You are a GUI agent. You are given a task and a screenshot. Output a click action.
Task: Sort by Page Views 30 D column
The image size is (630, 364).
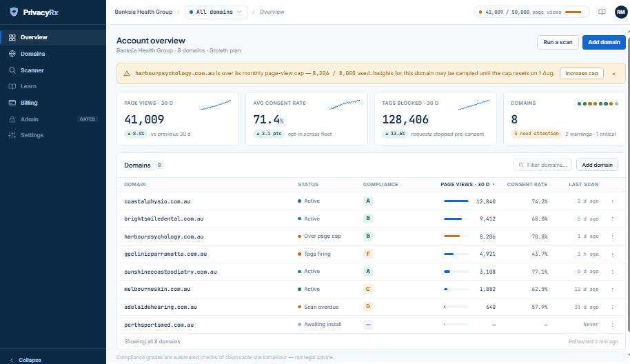pos(467,184)
